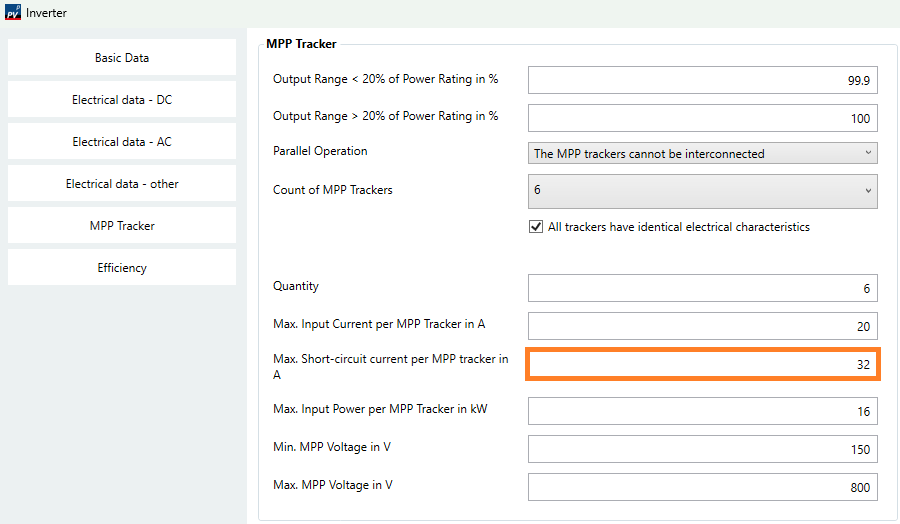900x524 pixels.
Task: Click the Output Range below 20% field
Action: click(x=702, y=80)
